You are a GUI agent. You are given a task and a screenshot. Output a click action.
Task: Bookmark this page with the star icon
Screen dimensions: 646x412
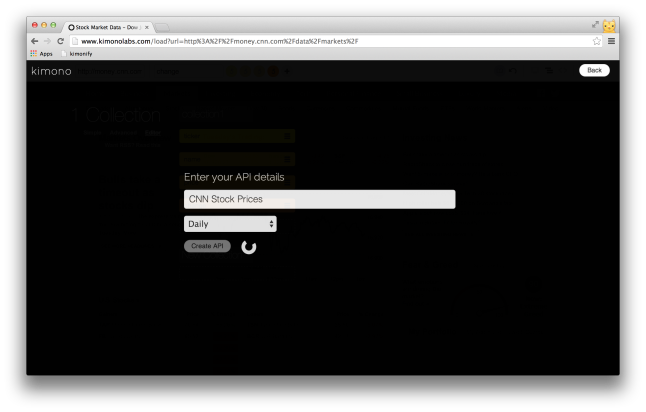(x=597, y=41)
